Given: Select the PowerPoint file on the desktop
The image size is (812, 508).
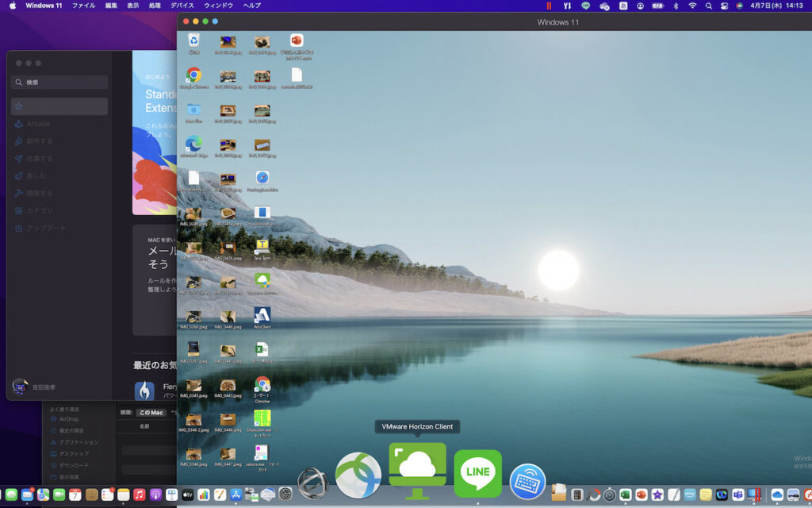Looking at the screenshot, I should tap(297, 41).
